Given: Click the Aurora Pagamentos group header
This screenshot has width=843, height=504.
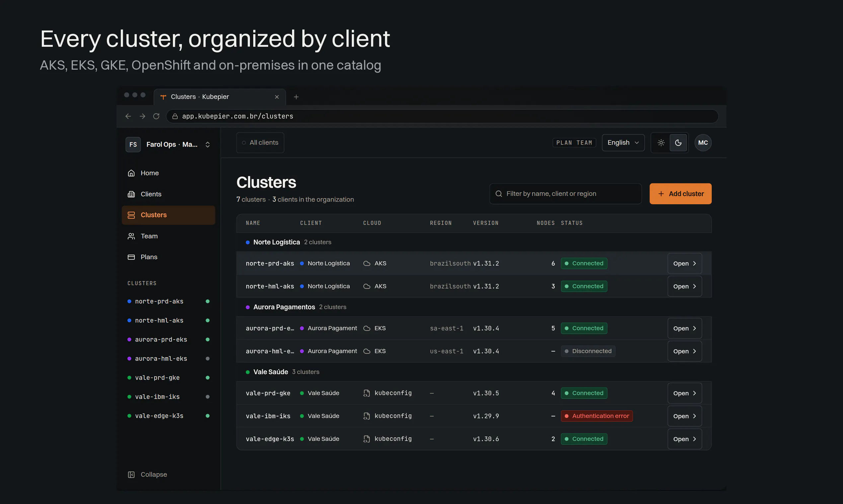Looking at the screenshot, I should (474, 307).
